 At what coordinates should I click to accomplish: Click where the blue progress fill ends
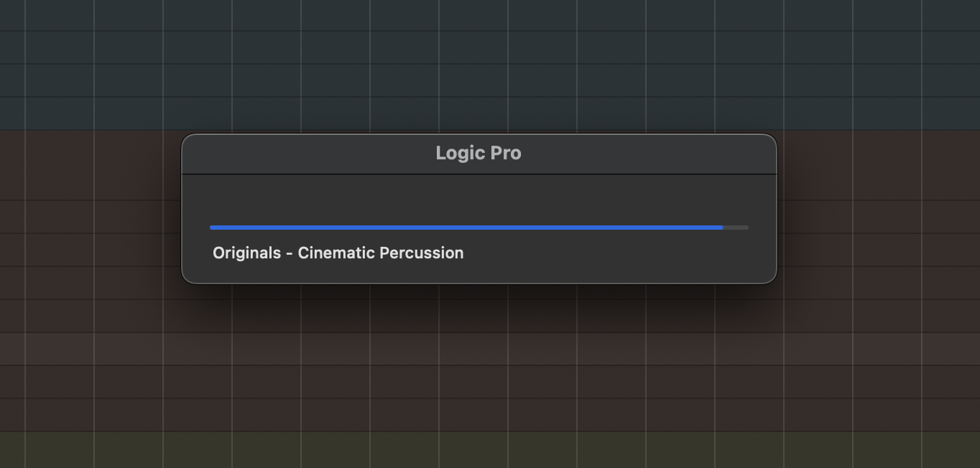click(x=722, y=228)
